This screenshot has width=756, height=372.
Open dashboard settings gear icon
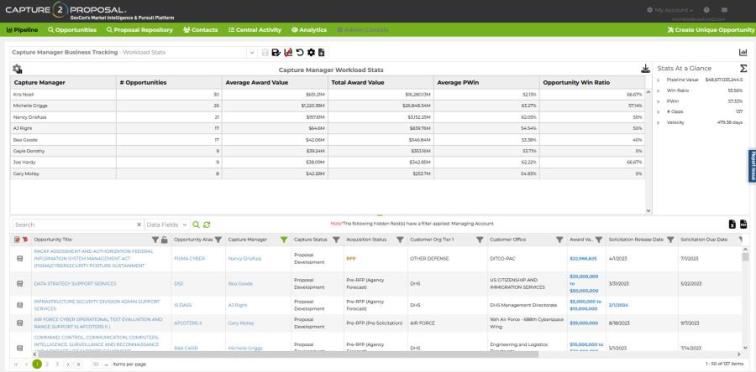point(311,53)
